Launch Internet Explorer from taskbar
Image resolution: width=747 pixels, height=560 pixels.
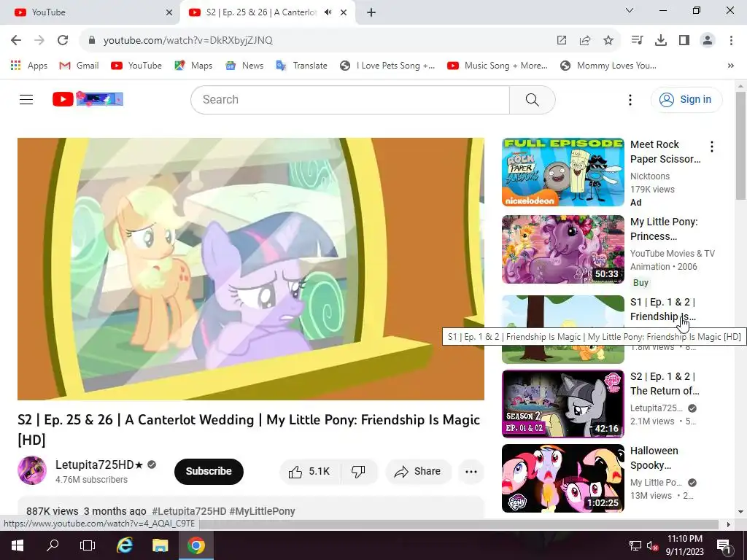124,545
